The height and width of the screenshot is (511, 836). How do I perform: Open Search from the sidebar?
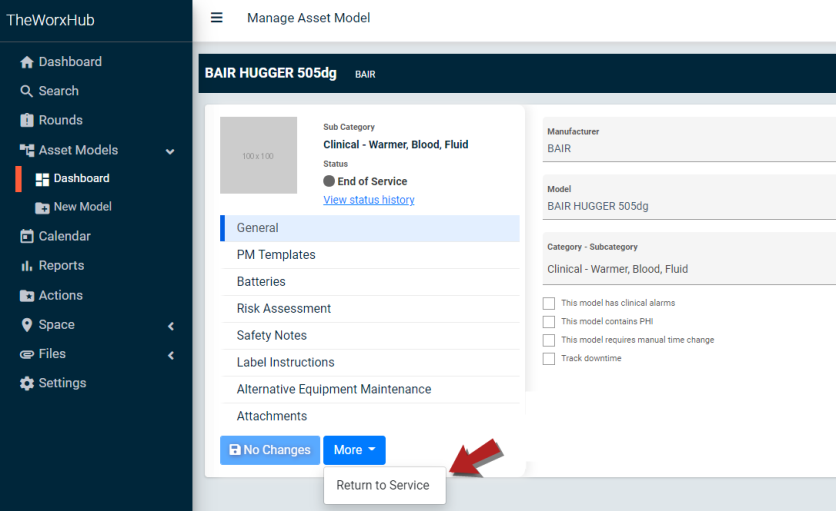59,91
